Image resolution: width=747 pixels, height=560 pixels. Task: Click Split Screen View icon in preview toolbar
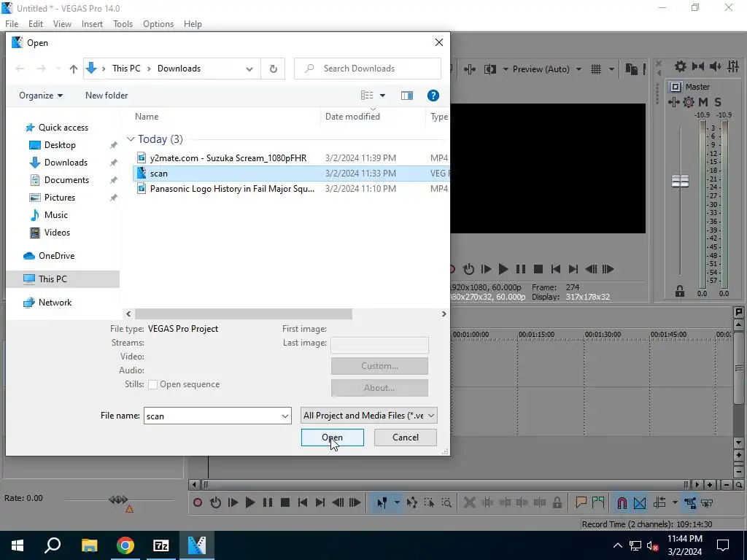(489, 69)
